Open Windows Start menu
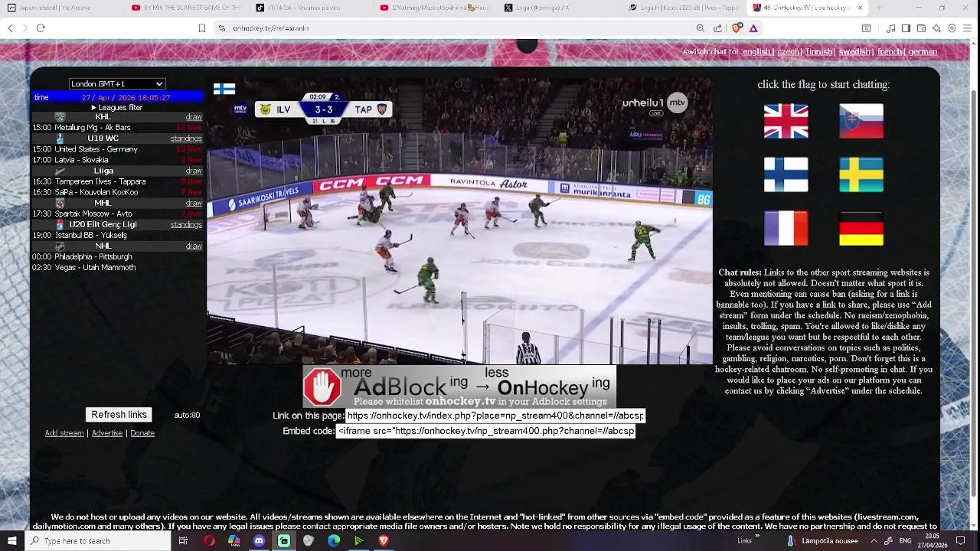Image resolution: width=980 pixels, height=551 pixels. coord(11,541)
